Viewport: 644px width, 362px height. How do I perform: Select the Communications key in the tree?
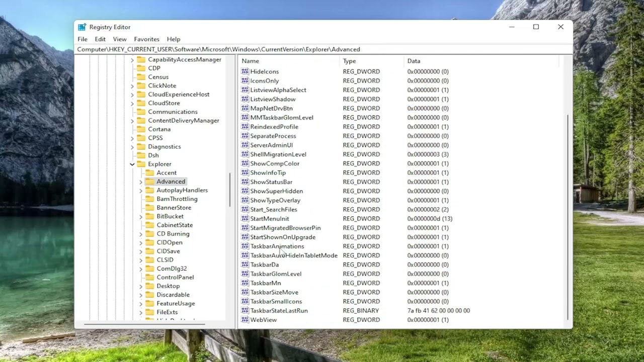click(173, 112)
